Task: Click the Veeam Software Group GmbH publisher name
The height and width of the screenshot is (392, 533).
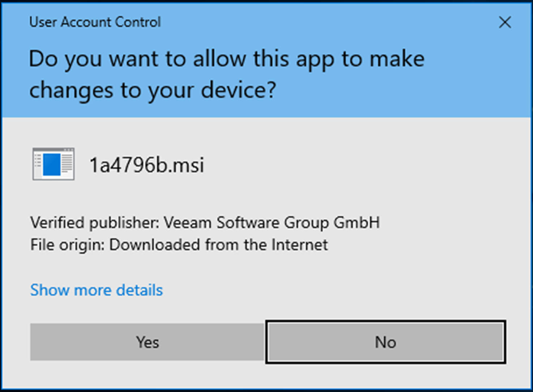Action: [x=272, y=223]
